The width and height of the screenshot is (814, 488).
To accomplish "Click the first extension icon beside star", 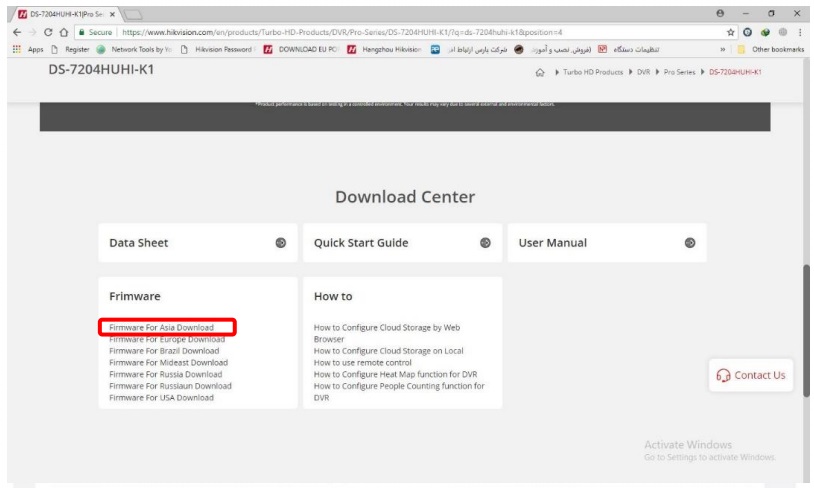I will 748,32.
